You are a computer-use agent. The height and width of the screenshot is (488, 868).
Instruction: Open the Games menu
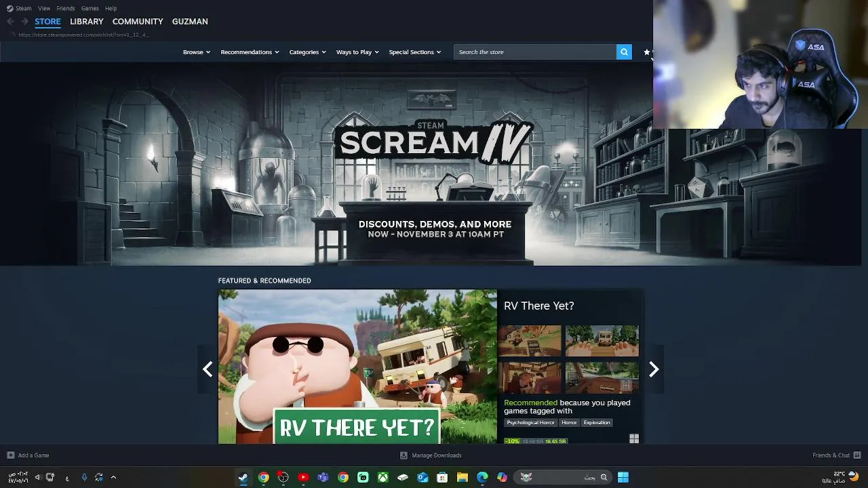click(90, 8)
